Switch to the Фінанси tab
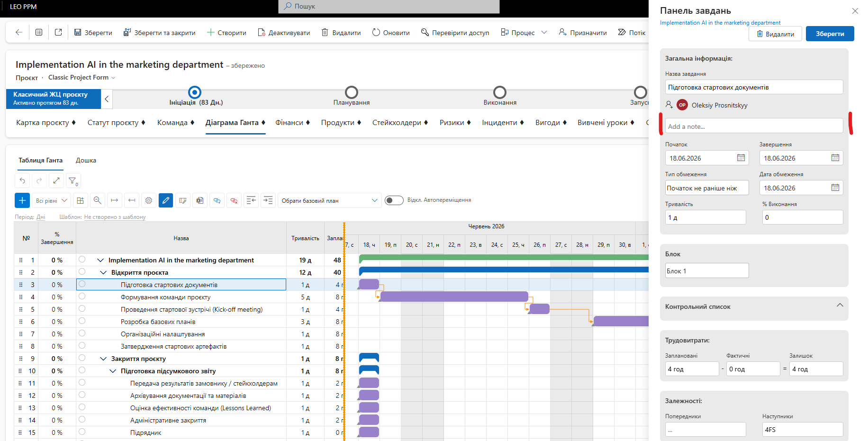The image size is (868, 441). coord(293,123)
